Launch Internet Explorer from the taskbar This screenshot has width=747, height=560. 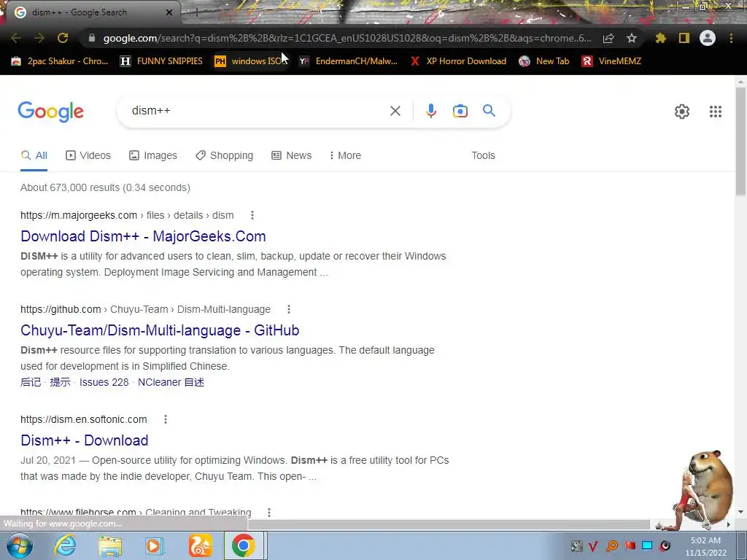click(65, 545)
